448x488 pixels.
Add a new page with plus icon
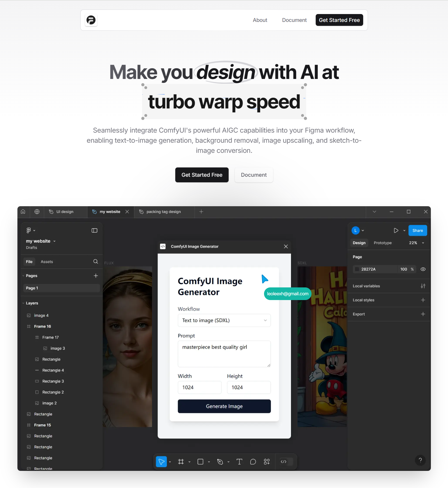pos(96,276)
